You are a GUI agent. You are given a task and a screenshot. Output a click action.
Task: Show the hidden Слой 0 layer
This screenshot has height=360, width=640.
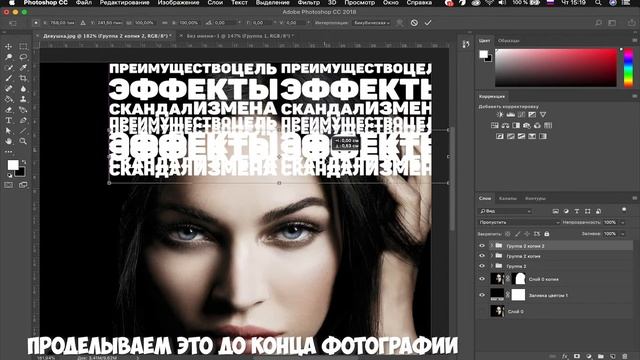click(x=482, y=311)
